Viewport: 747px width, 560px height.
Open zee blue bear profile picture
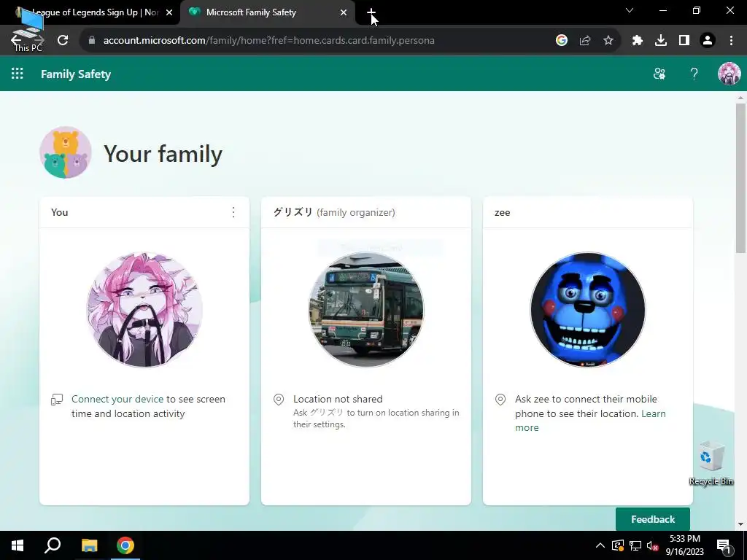click(x=587, y=309)
